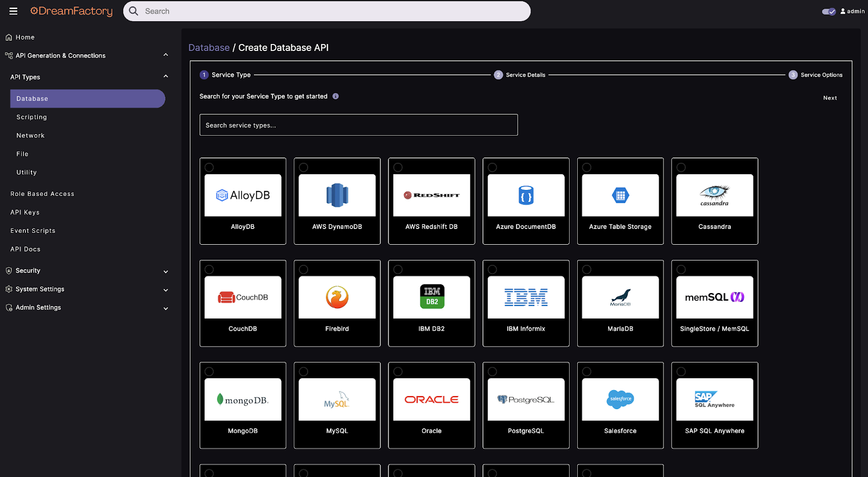The width and height of the screenshot is (868, 477).
Task: Open API Docs in sidebar
Action: (25, 249)
